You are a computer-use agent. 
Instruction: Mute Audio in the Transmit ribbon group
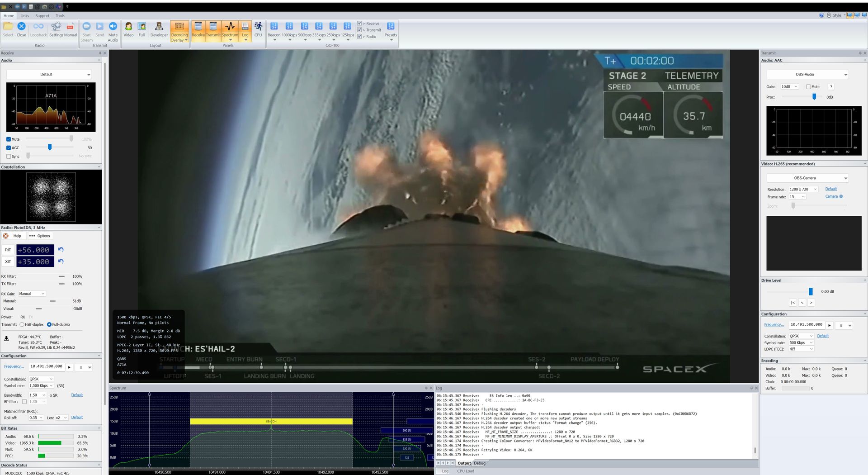[x=113, y=27]
